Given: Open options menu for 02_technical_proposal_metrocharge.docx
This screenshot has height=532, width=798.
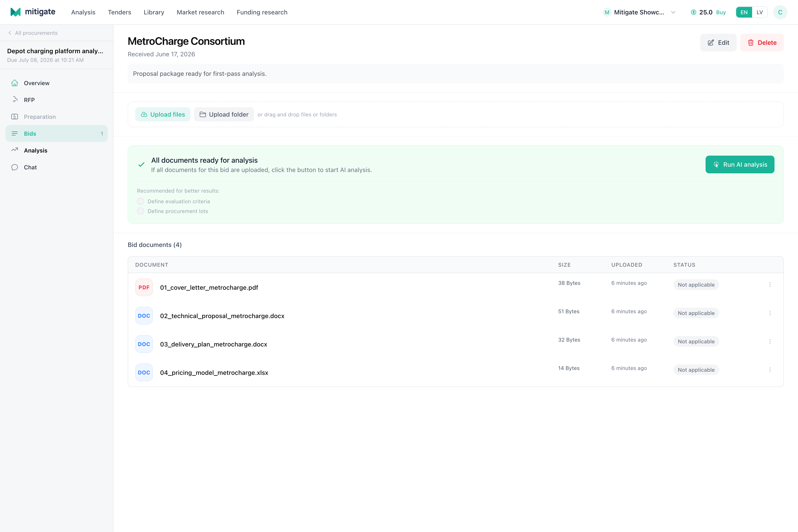Looking at the screenshot, I should (770, 313).
